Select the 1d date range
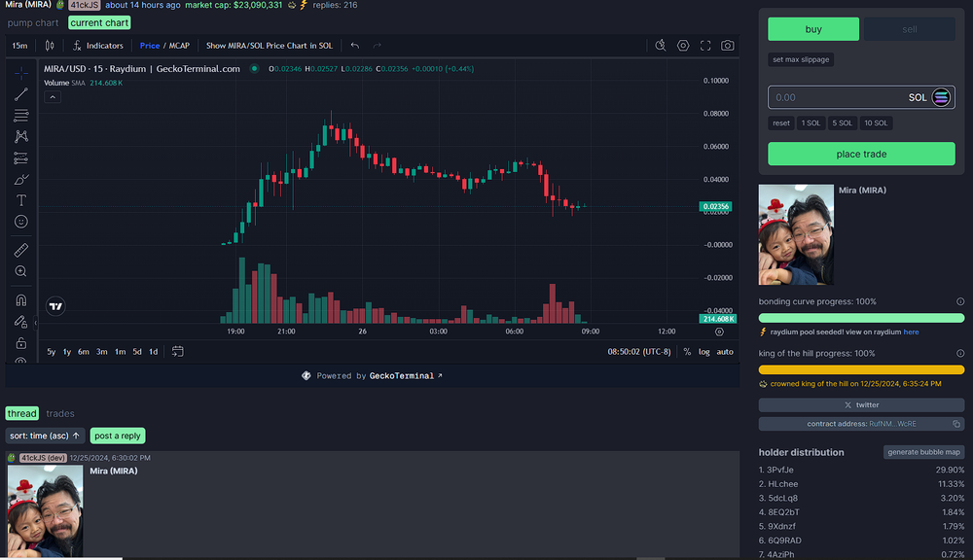The height and width of the screenshot is (560, 973). (x=154, y=352)
